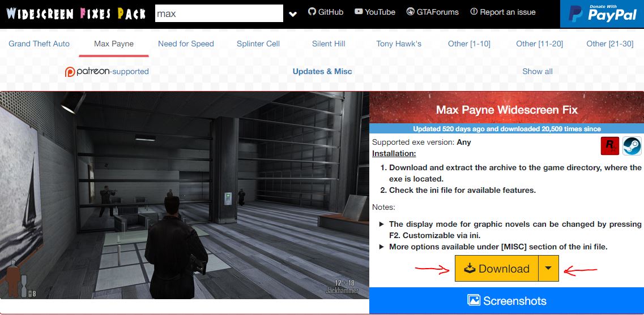Open the YouTube link
The height and width of the screenshot is (315, 644).
[x=374, y=12]
